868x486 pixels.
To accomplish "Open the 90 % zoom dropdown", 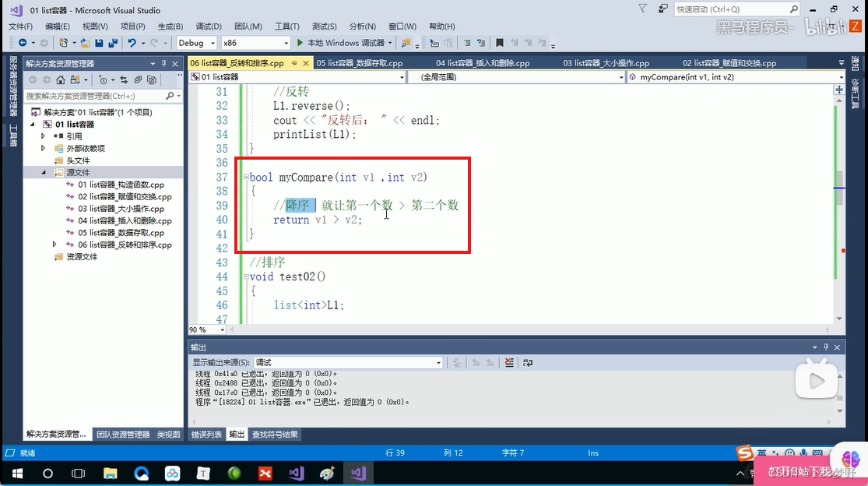I will coord(207,329).
